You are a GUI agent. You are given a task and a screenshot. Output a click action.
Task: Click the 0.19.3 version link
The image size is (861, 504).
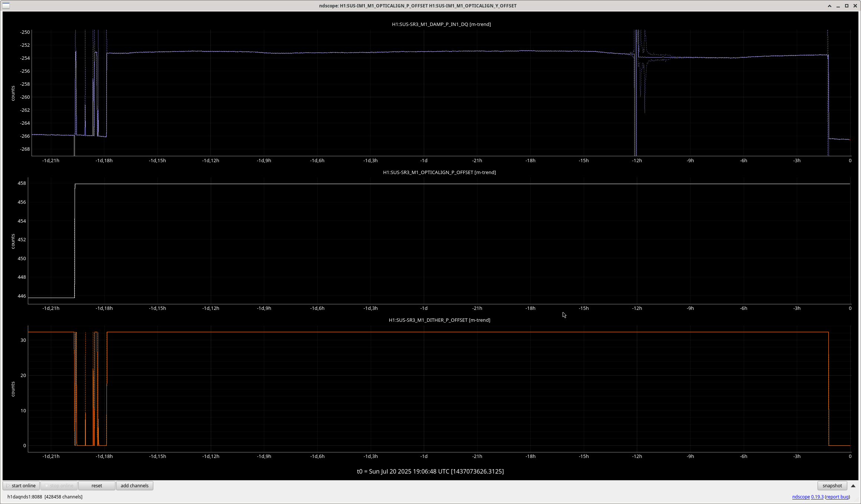[x=817, y=497]
